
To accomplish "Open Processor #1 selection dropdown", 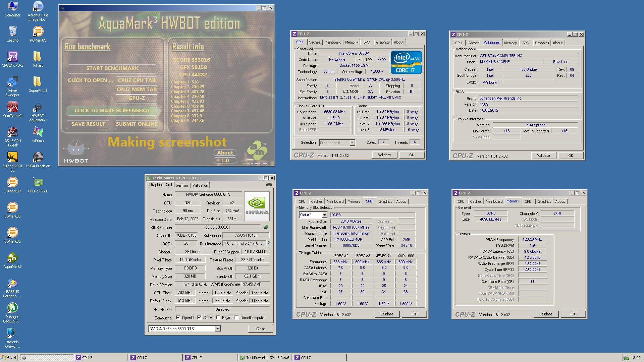I will tap(352, 143).
